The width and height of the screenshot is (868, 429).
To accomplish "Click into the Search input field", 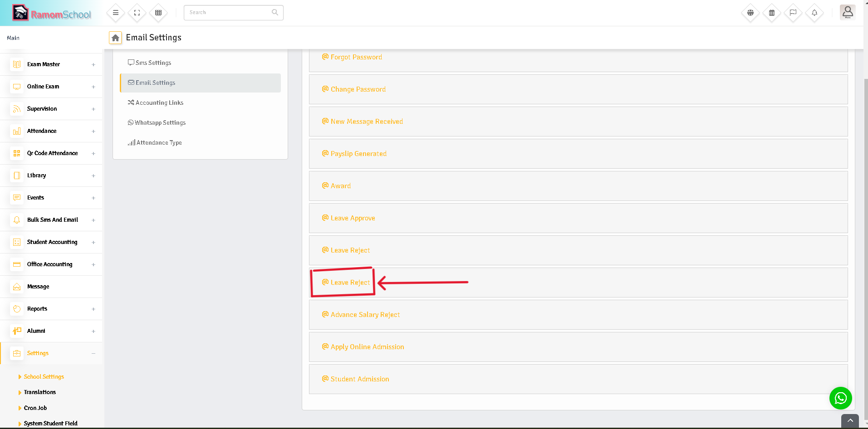I will pyautogui.click(x=229, y=13).
